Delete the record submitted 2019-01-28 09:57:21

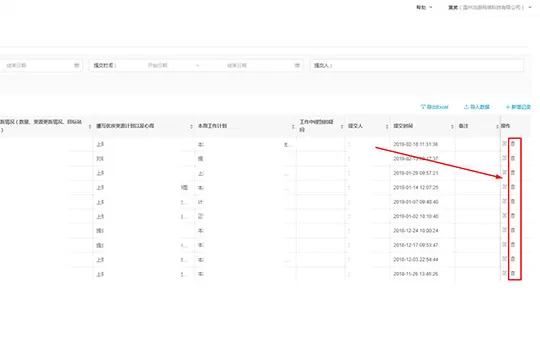pyautogui.click(x=513, y=173)
